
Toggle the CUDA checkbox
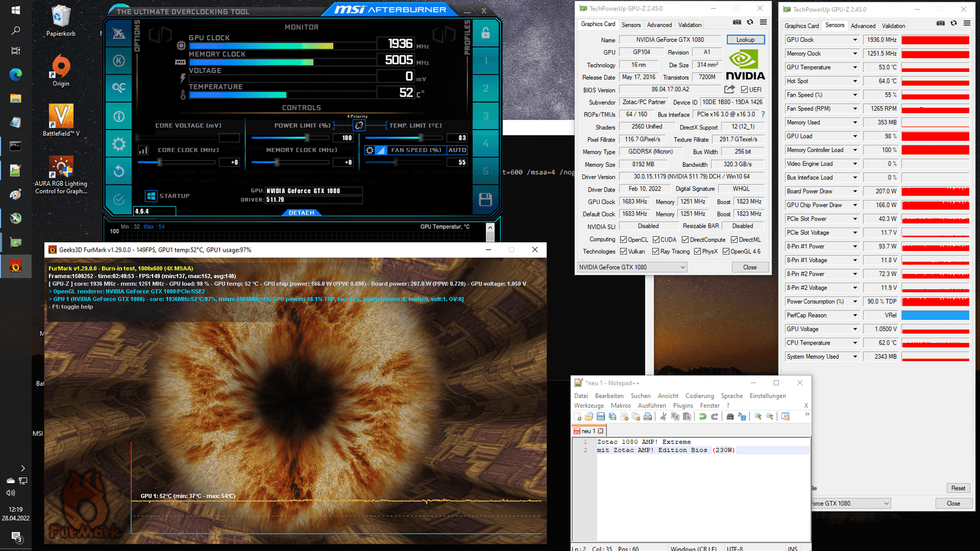[x=656, y=240]
